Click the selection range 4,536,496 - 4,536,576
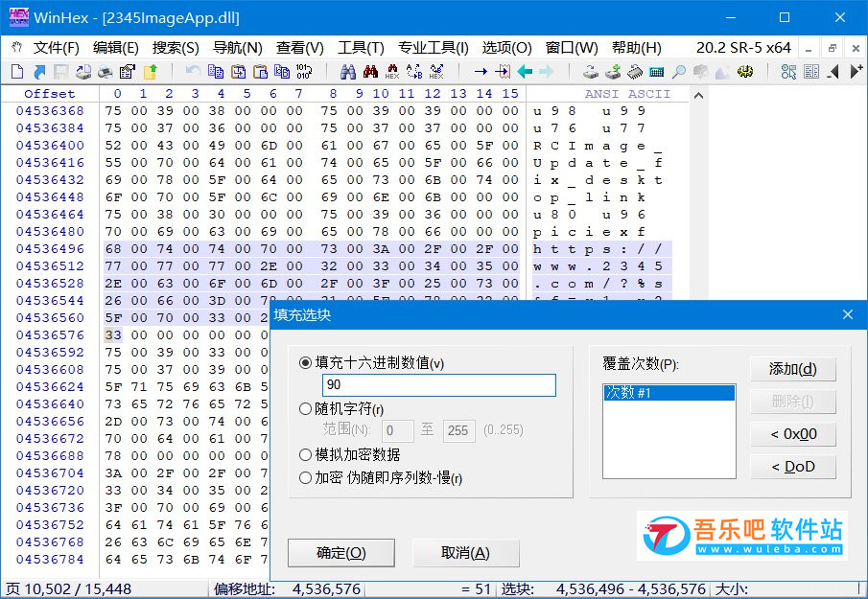The width and height of the screenshot is (868, 599). click(631, 589)
